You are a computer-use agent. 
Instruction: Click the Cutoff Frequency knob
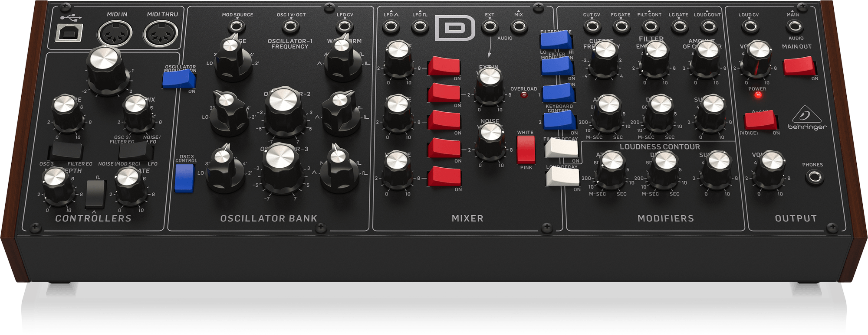click(x=605, y=59)
